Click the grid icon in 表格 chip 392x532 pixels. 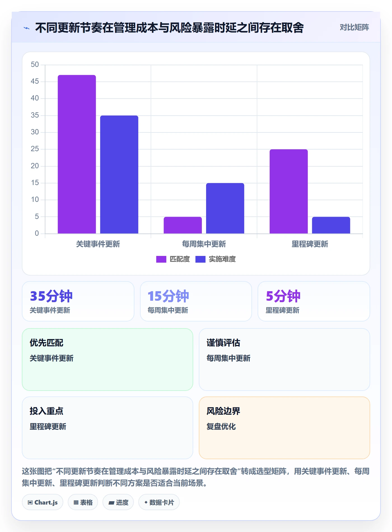click(x=76, y=503)
